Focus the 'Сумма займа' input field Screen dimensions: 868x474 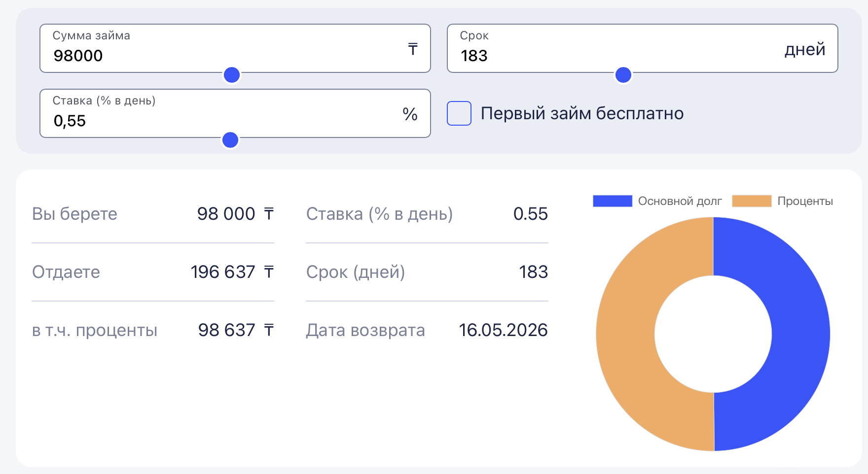tap(222, 55)
